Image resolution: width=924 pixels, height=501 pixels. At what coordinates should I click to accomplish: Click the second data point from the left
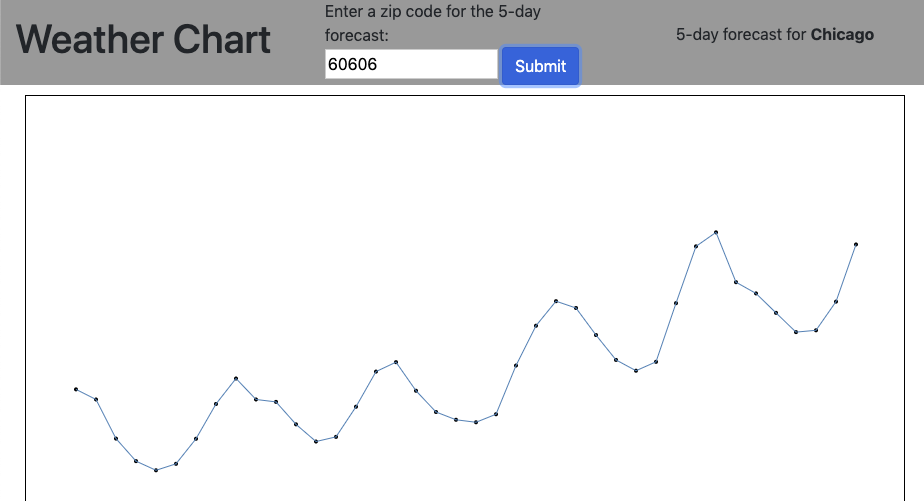click(96, 400)
